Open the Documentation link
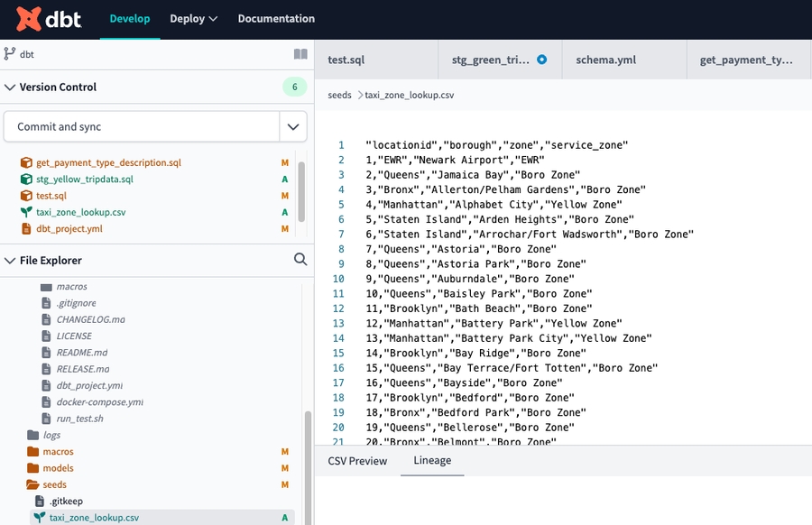812x525 pixels. tap(276, 19)
